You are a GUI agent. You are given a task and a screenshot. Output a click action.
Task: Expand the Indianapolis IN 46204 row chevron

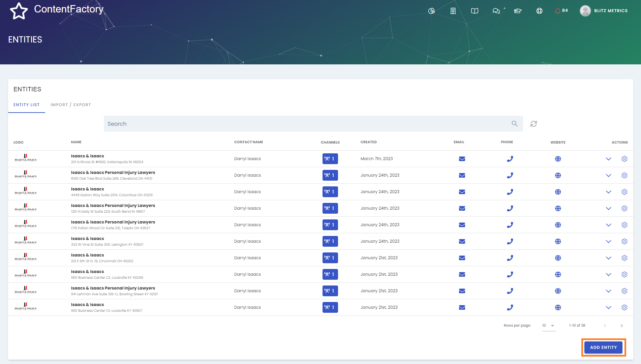[x=608, y=159]
